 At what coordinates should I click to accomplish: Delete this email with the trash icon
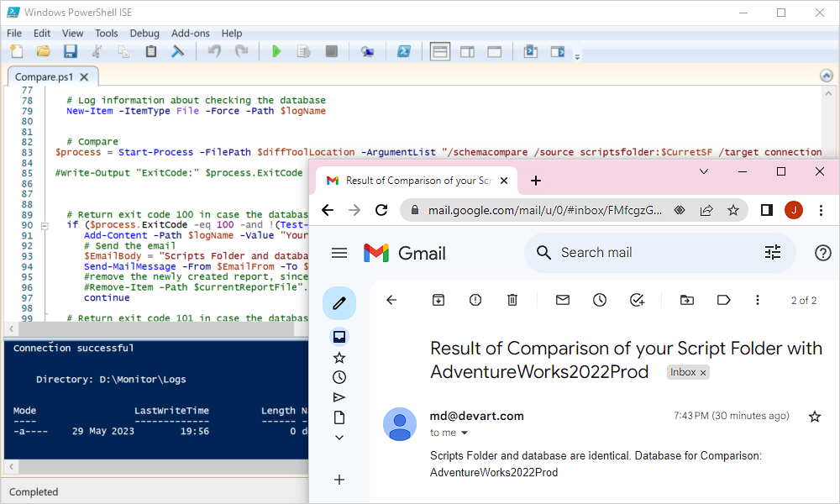click(512, 300)
